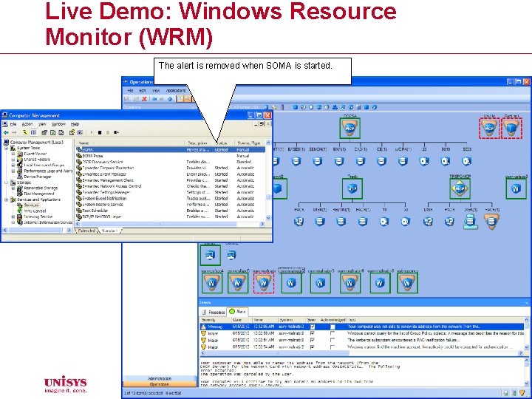Collapse the System Tools tree node

[x=6, y=149]
